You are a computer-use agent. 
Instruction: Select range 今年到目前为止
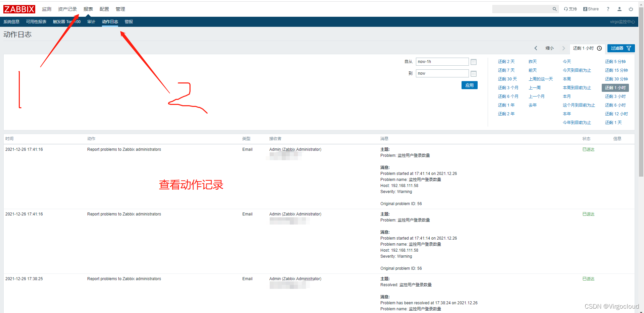click(x=577, y=123)
